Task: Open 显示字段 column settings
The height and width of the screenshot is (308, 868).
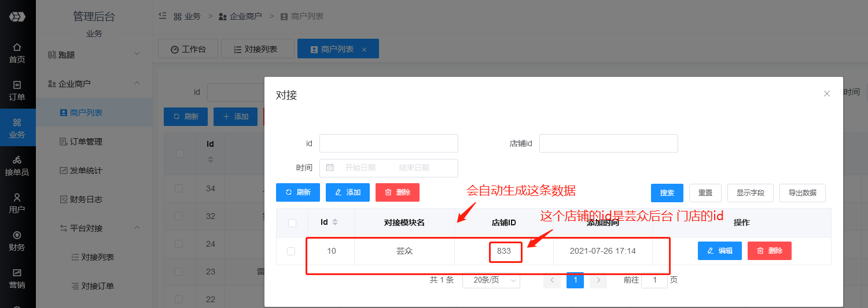Action: pos(751,192)
